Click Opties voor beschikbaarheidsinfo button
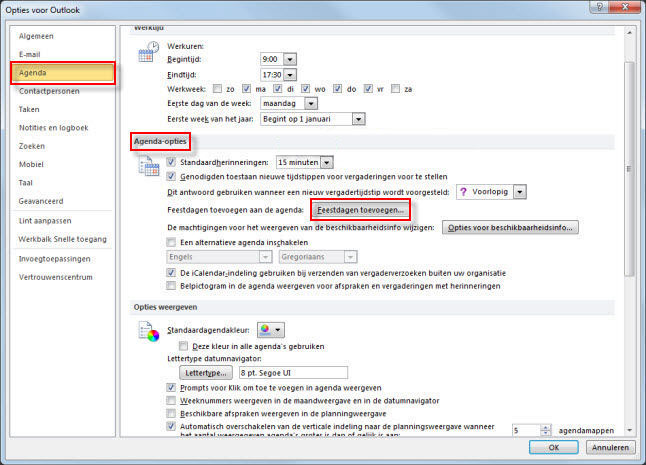 click(510, 227)
